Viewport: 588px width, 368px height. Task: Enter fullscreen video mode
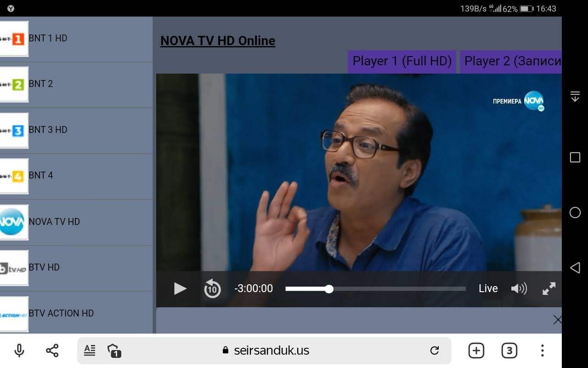[549, 288]
